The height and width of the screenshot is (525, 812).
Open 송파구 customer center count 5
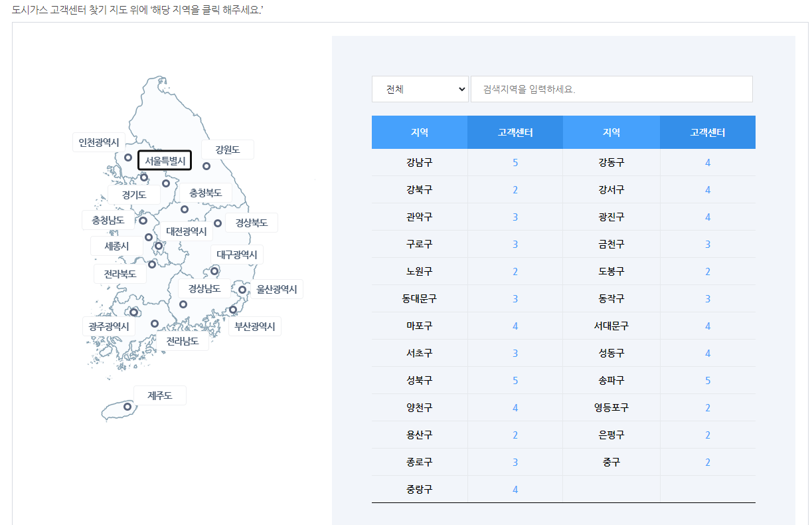pos(708,380)
